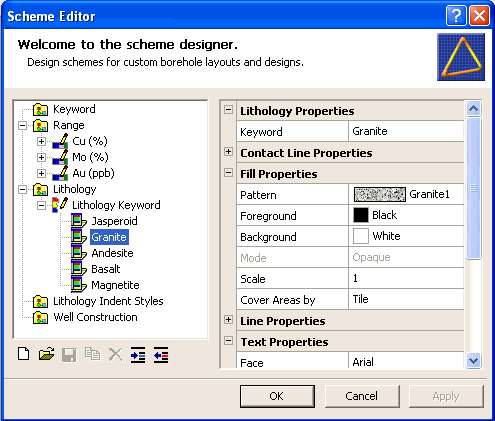Screen dimensions: 495x421
Task: Click the indent right arrow icon
Action: click(138, 355)
